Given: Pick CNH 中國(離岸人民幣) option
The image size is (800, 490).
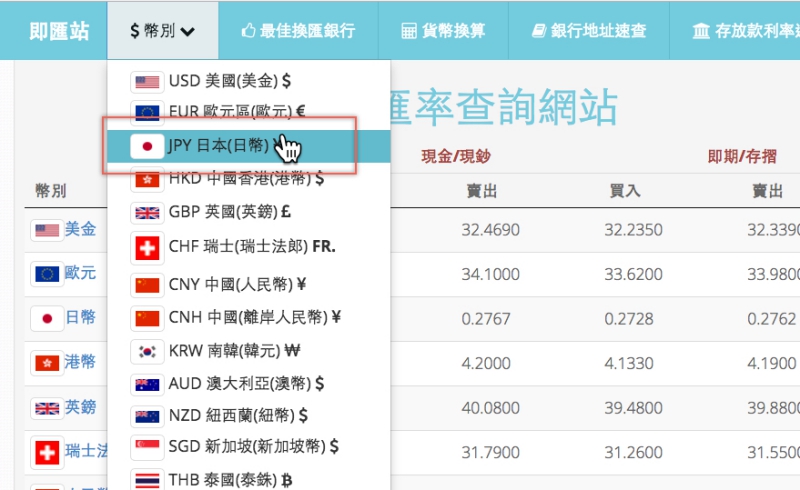Looking at the screenshot, I should 249,317.
